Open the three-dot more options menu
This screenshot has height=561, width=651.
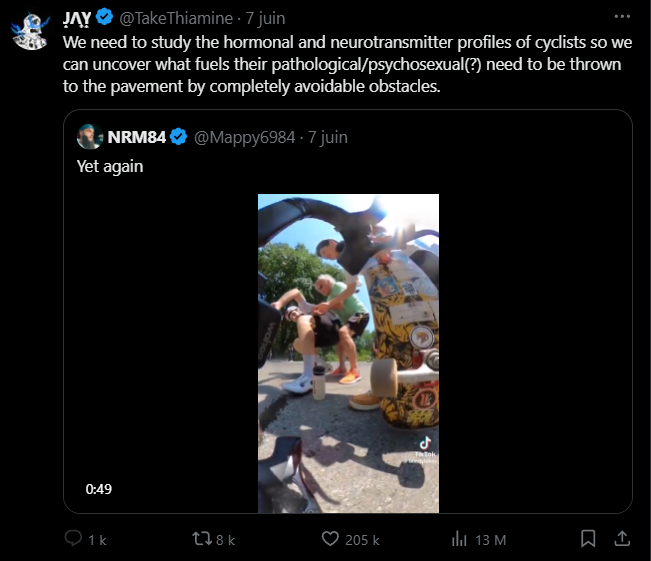tap(622, 17)
